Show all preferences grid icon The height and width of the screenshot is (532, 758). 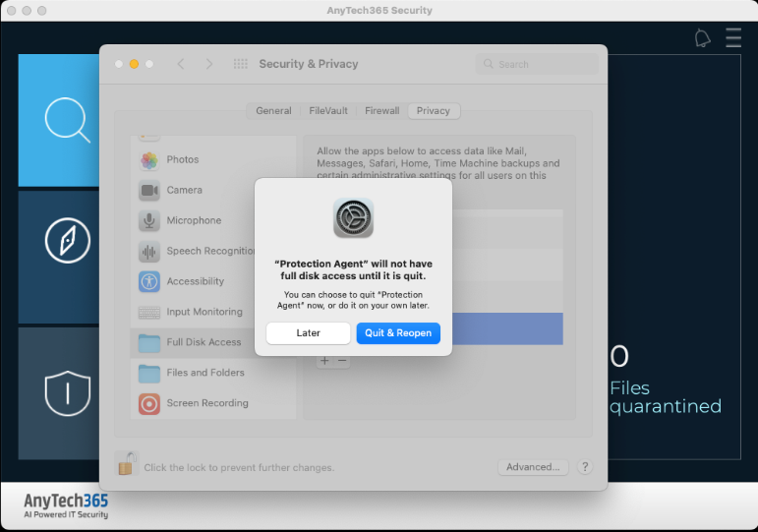pyautogui.click(x=240, y=64)
